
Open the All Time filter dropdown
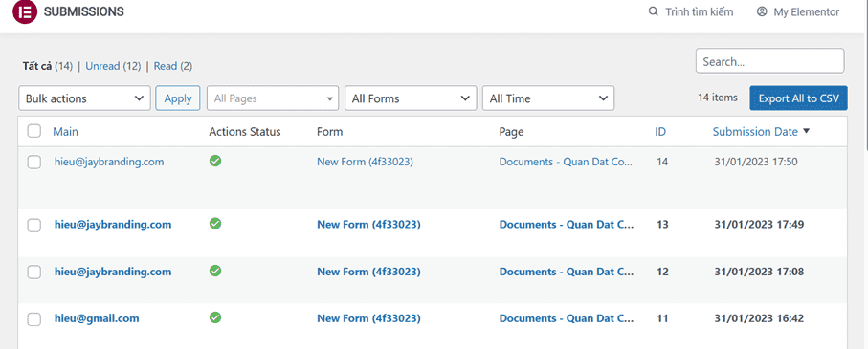[548, 98]
